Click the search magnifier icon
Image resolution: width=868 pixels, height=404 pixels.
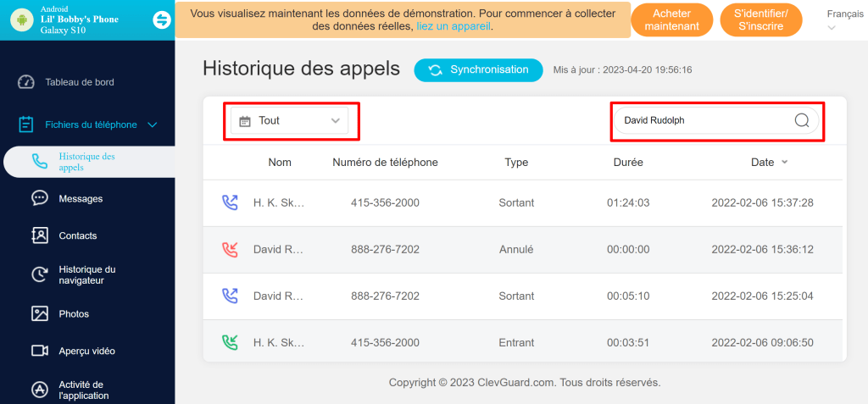(x=802, y=120)
